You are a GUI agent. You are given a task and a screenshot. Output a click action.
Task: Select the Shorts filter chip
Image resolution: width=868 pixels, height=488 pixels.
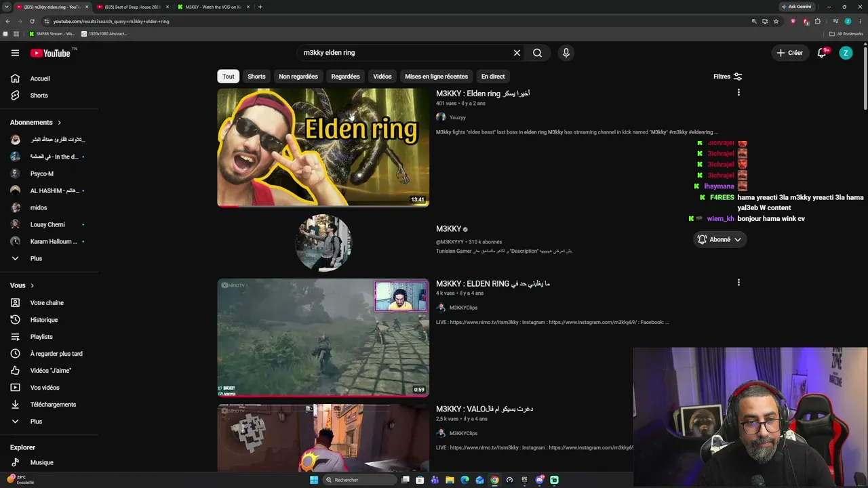pos(256,77)
